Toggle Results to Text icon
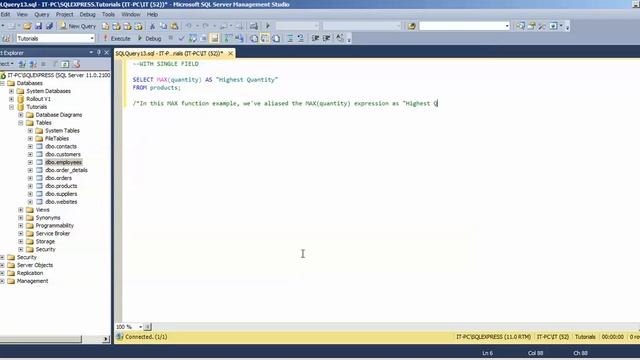This screenshot has height=360, width=640. (254, 38)
